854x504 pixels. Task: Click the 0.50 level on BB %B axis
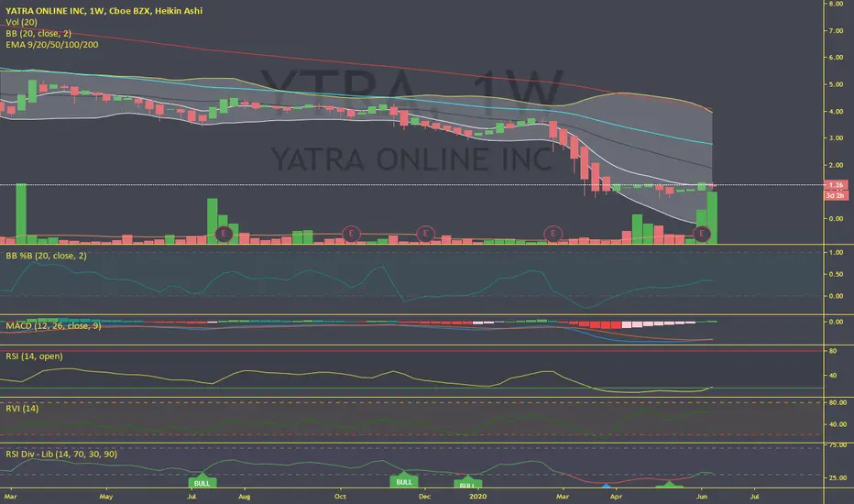pyautogui.click(x=836, y=274)
